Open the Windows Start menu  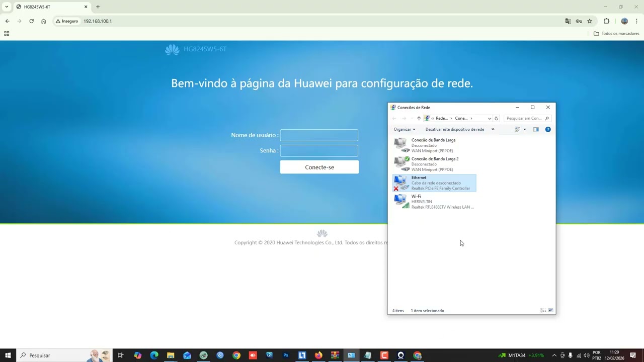tap(8, 355)
